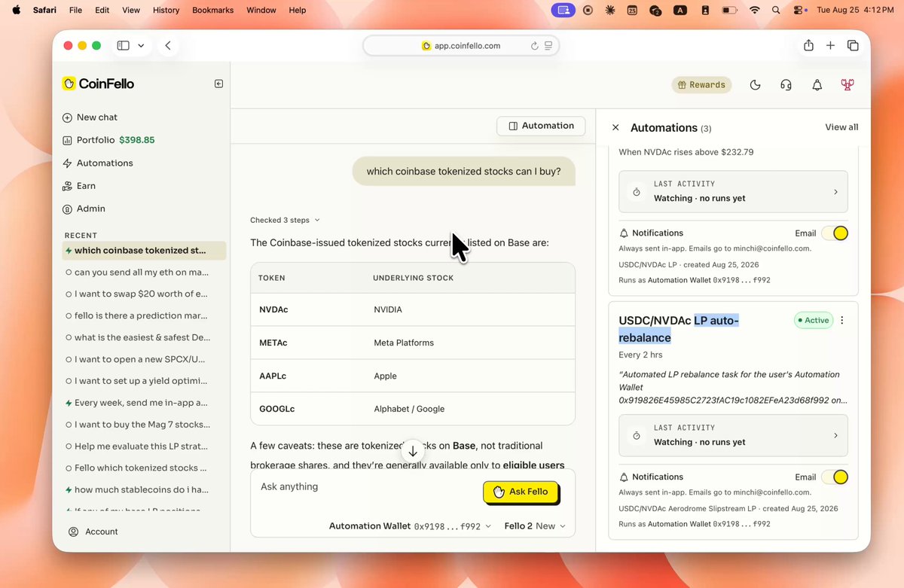Reload the app.coinfello.com page
This screenshot has width=904, height=588.
[534, 46]
